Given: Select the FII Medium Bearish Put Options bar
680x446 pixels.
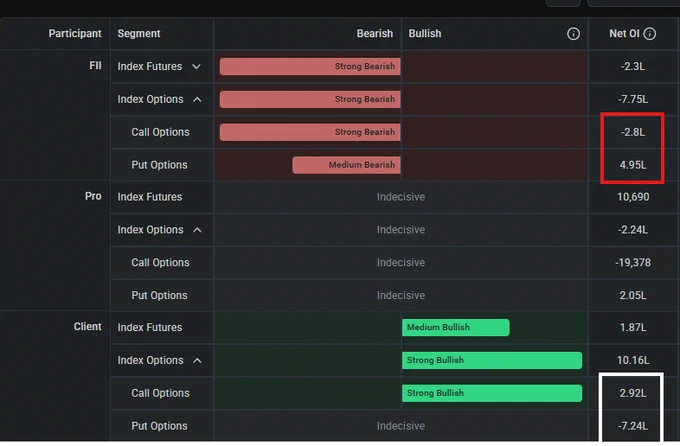Looking at the screenshot, I should (347, 165).
